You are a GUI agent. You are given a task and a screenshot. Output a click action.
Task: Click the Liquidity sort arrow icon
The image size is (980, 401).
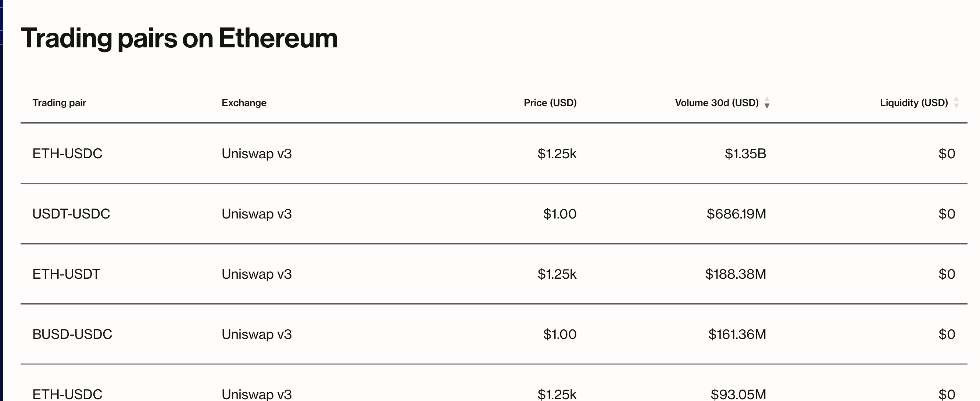(956, 102)
